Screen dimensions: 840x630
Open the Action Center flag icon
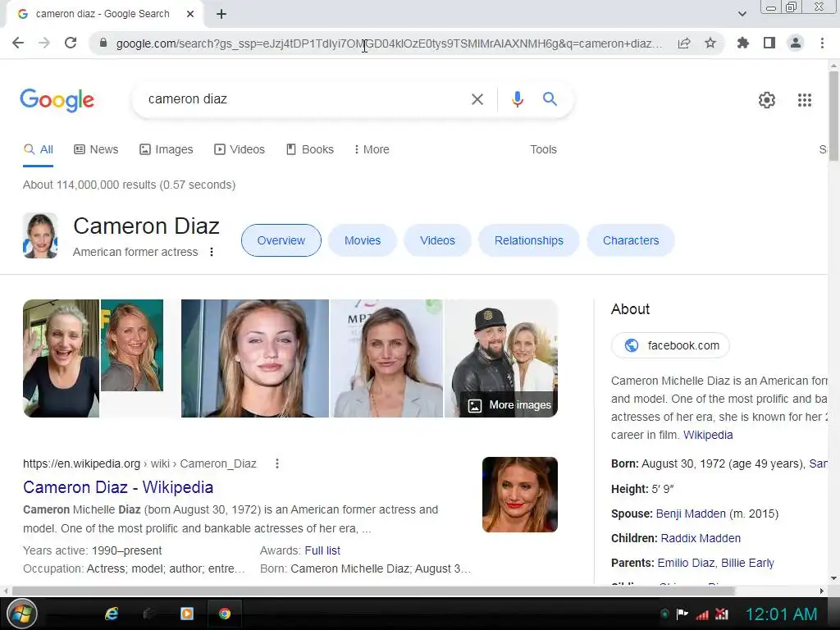point(682,614)
